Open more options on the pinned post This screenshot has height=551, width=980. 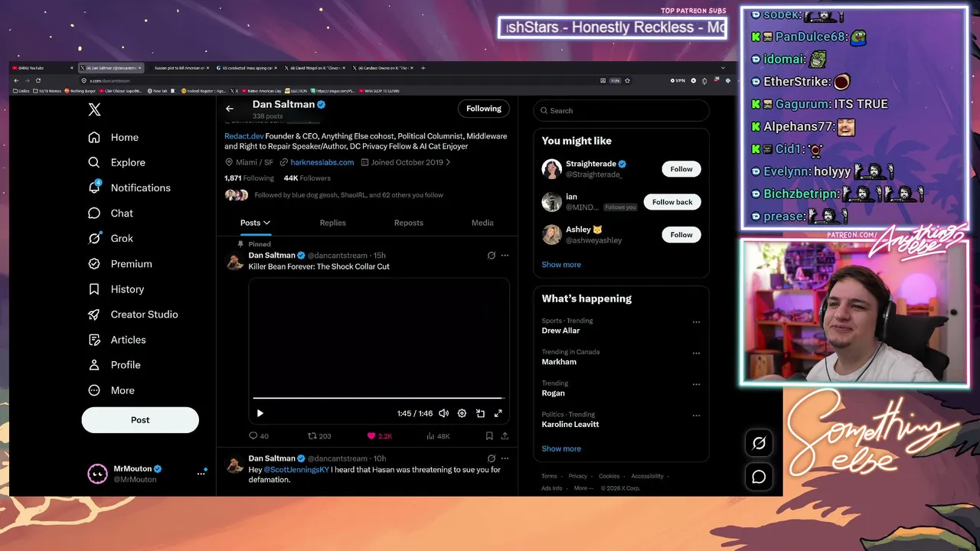point(505,256)
